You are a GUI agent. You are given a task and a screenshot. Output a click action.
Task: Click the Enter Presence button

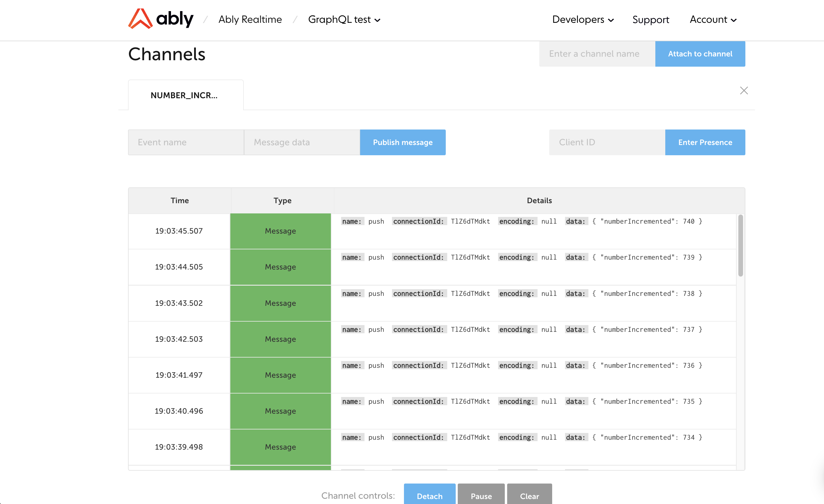click(x=705, y=142)
